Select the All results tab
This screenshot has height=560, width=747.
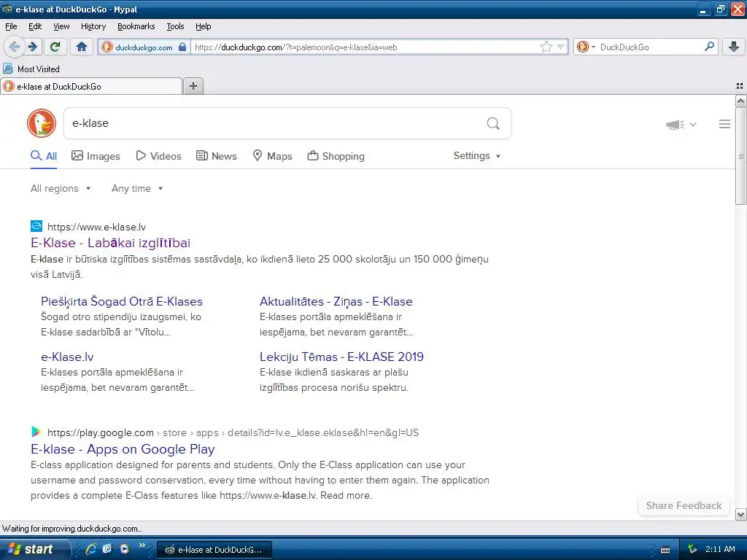click(x=44, y=156)
